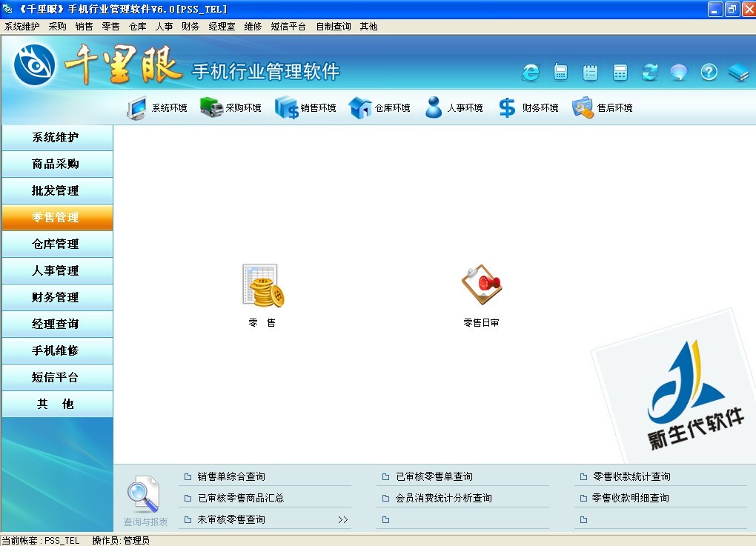The image size is (756, 546).
Task: Open 已审核零售单查询 report link
Action: [434, 476]
